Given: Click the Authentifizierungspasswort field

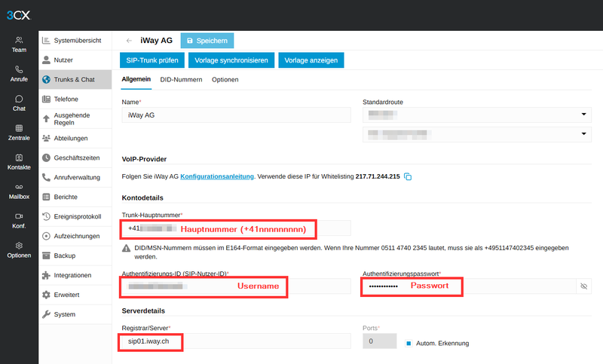Looking at the screenshot, I should pyautogui.click(x=469, y=286).
